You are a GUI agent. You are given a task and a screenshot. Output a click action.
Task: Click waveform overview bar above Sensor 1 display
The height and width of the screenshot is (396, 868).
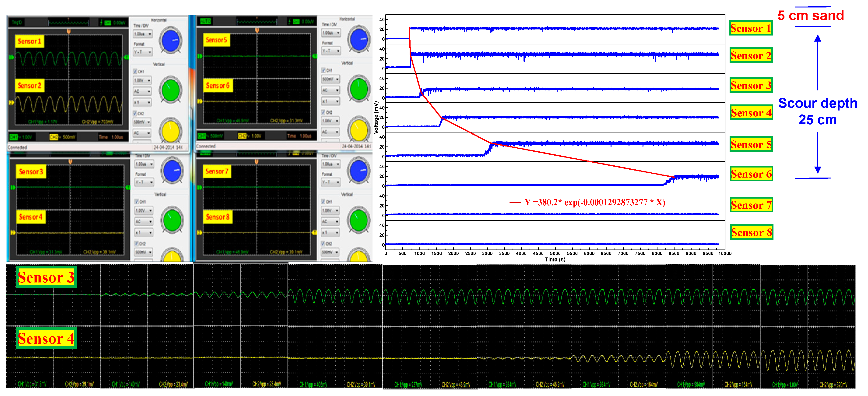69,23
